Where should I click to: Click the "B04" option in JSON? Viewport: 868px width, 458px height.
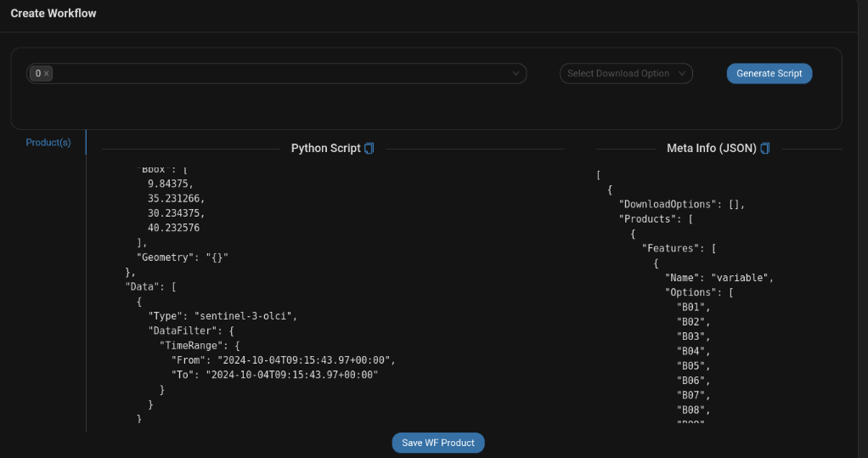693,351
